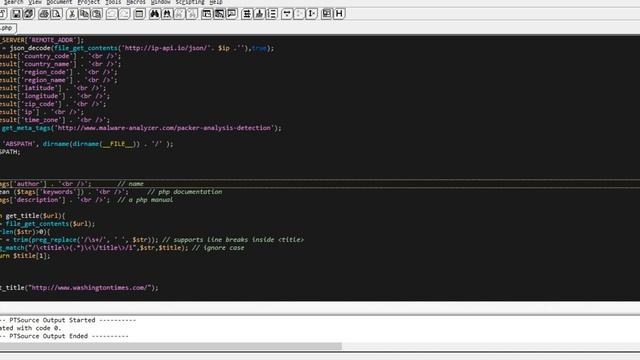The height and width of the screenshot is (360, 640).
Task: Click the Save file toolbar icon
Action: 16,14
